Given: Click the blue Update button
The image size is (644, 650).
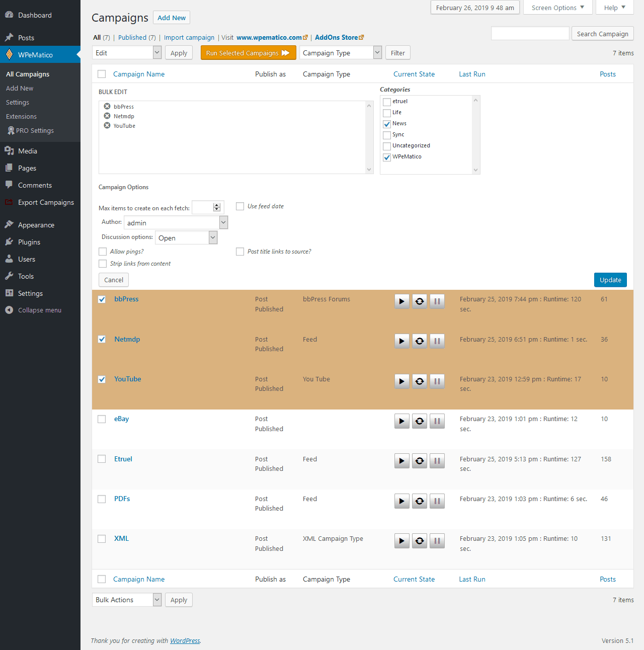Looking at the screenshot, I should point(610,280).
